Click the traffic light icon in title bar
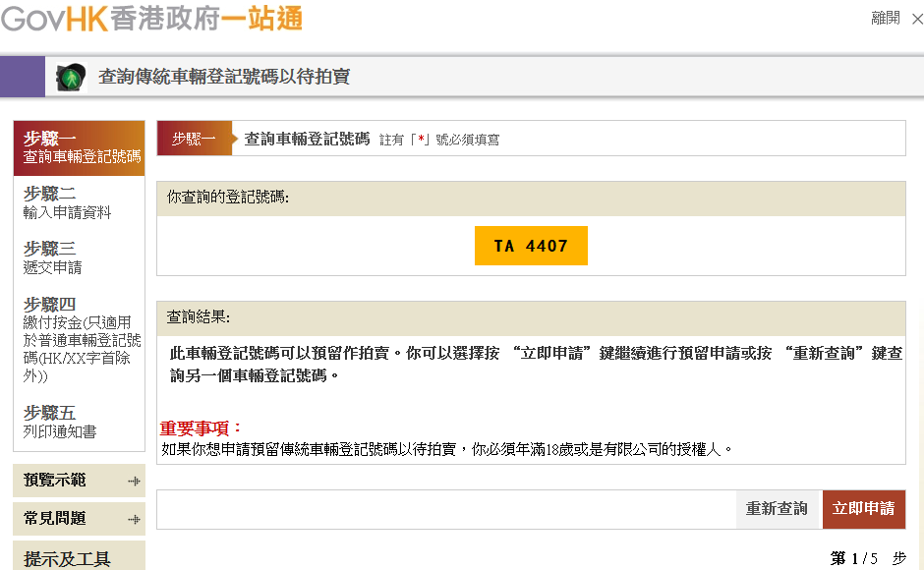Viewport: 924px width, 570px height. [70, 78]
